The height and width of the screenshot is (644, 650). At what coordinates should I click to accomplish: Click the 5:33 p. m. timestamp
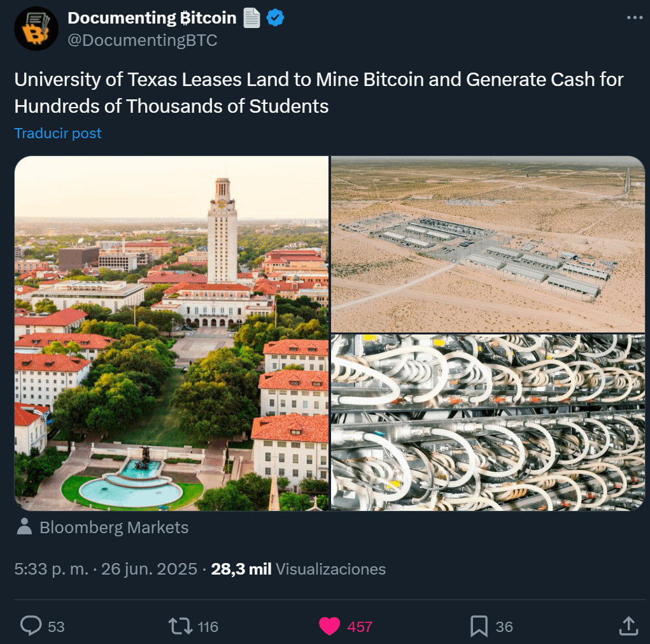pos(51,569)
